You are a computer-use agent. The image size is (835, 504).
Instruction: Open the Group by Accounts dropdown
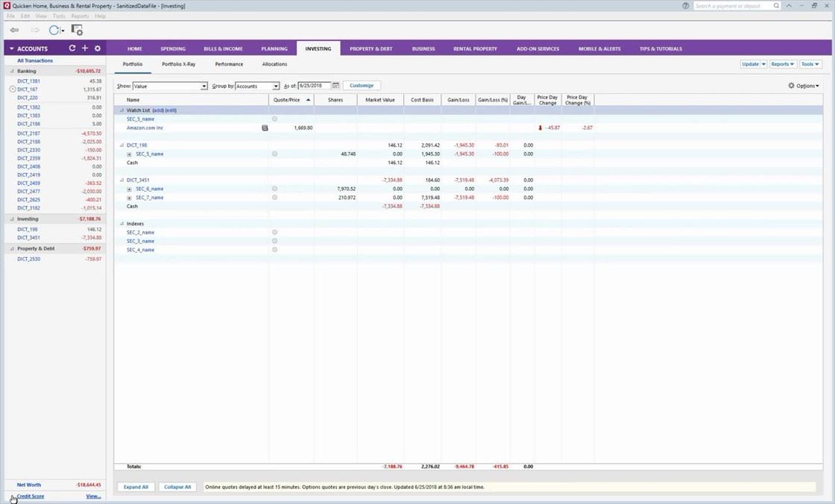(257, 86)
